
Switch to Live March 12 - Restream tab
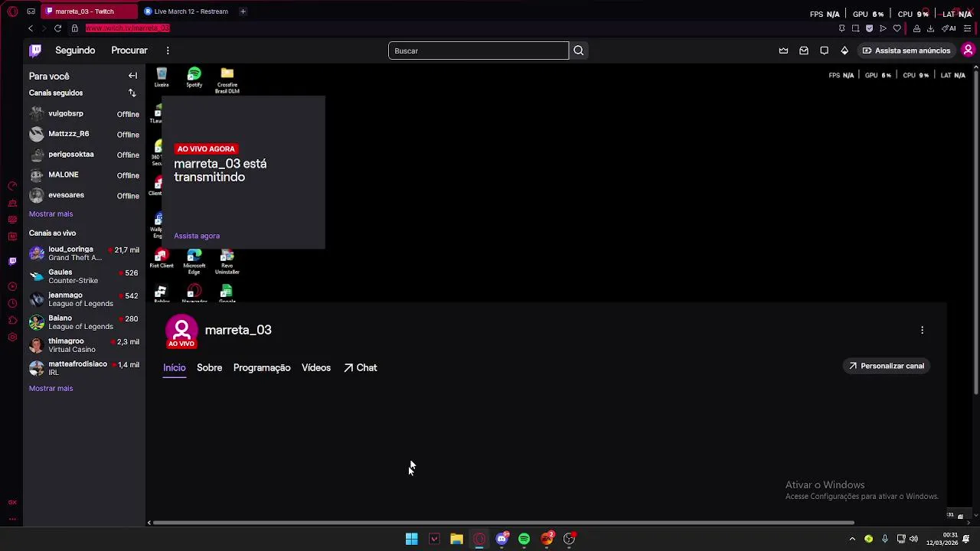pos(187,11)
